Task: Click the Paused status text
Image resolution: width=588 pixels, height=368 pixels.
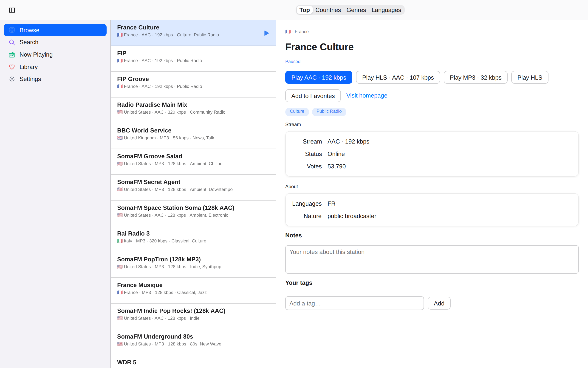Action: (x=293, y=62)
